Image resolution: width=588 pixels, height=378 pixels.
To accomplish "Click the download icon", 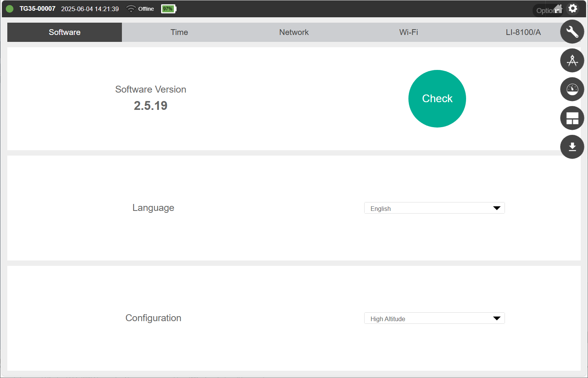I will click(x=572, y=147).
